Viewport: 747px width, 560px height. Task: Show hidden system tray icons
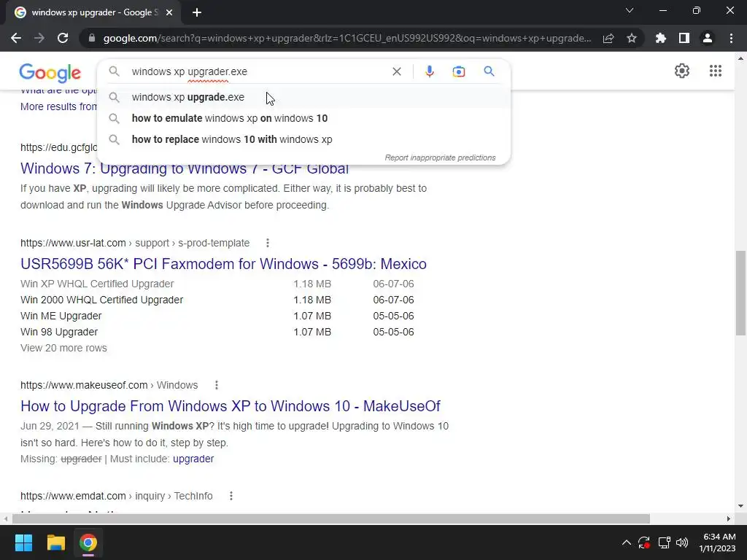pyautogui.click(x=627, y=542)
